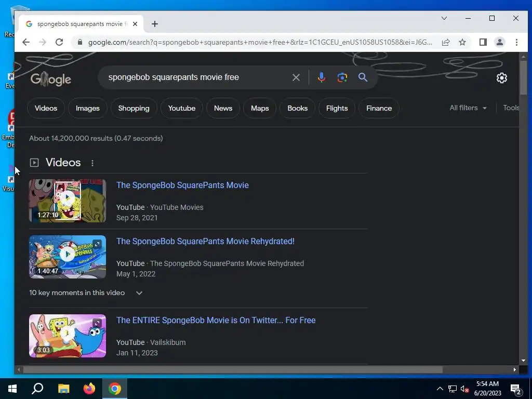The image size is (532, 399).
Task: Open the notification center icon
Action: pos(516,390)
